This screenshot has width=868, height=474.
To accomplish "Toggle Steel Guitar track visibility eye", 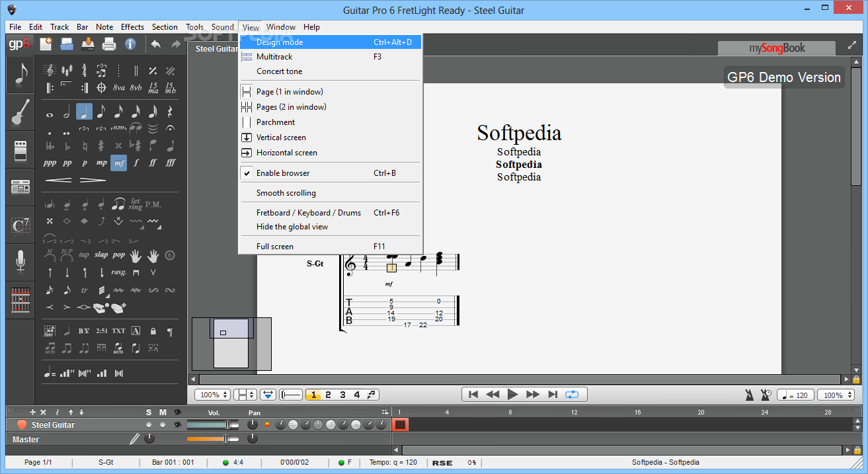I will click(x=177, y=424).
